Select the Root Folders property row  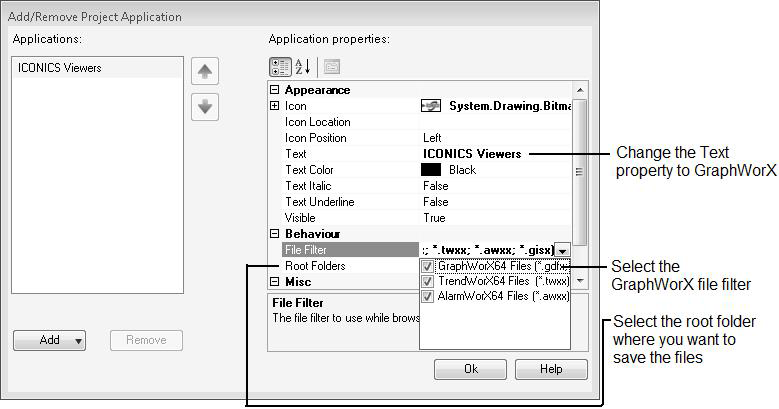coord(315,266)
